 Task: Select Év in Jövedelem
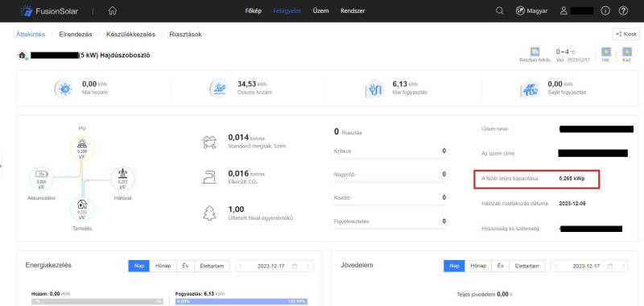click(501, 266)
